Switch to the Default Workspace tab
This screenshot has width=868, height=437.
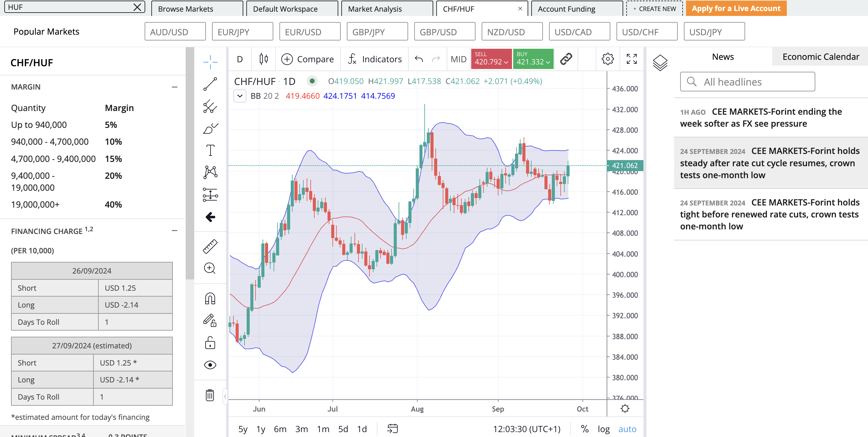click(x=292, y=9)
